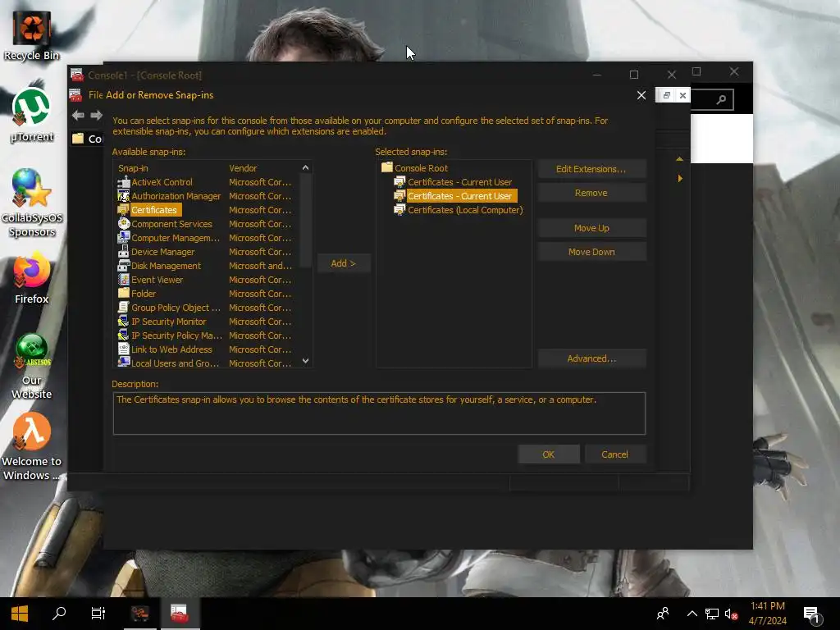Open the Advanced... options button
This screenshot has width=840, height=630.
591,358
